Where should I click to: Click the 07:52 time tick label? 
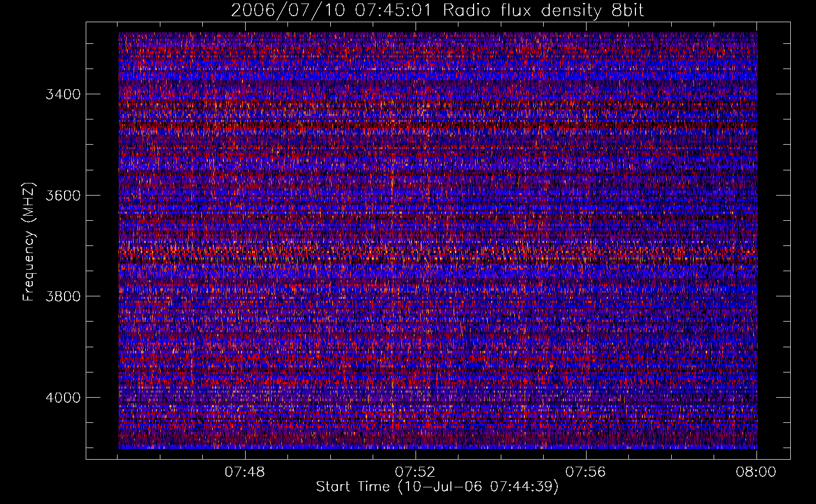click(415, 472)
